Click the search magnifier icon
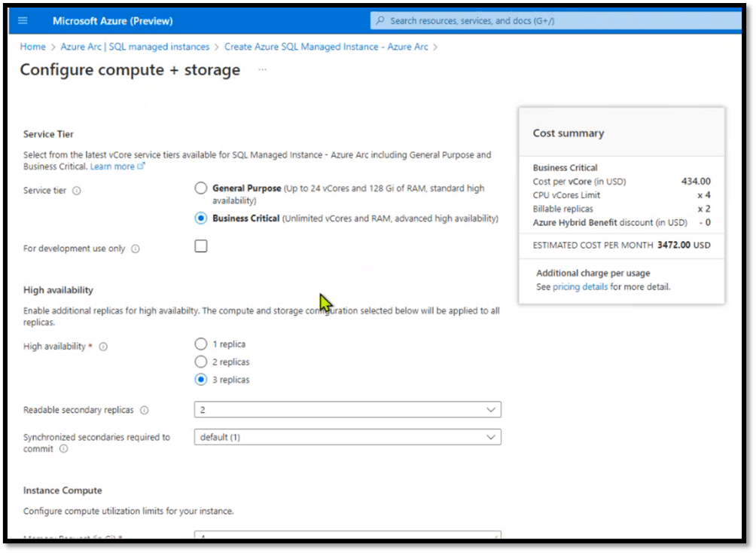This screenshot has width=756, height=553. (380, 21)
